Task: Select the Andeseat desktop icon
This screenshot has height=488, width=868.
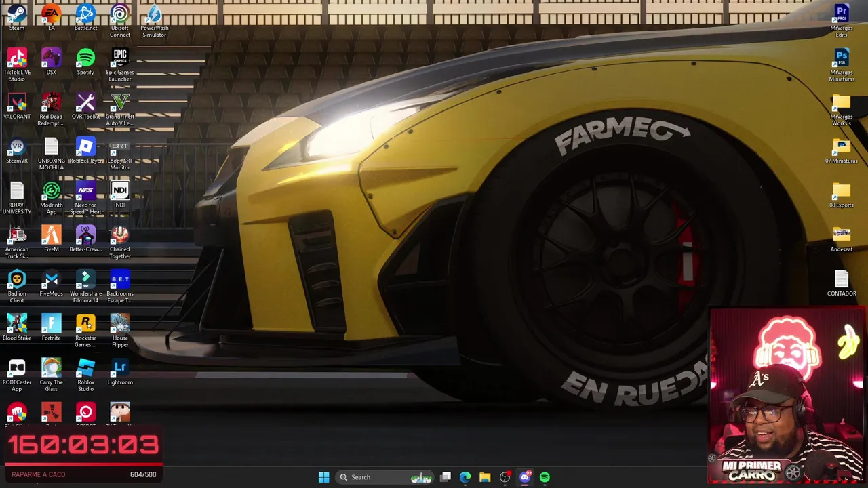Action: pyautogui.click(x=842, y=239)
